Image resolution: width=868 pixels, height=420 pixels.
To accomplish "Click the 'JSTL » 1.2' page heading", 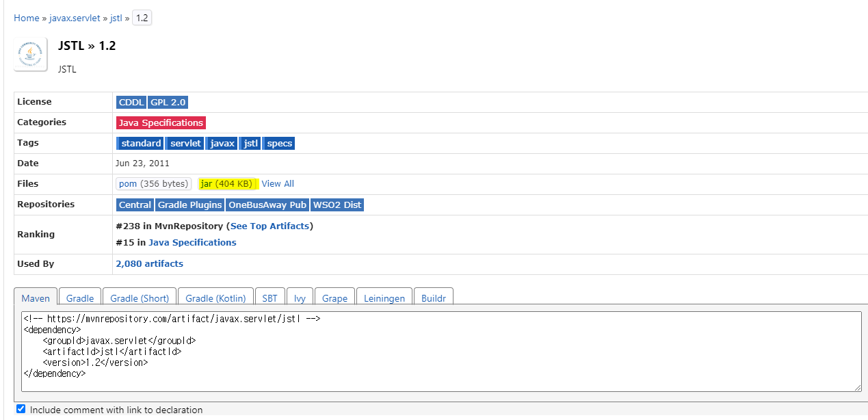I will point(87,46).
